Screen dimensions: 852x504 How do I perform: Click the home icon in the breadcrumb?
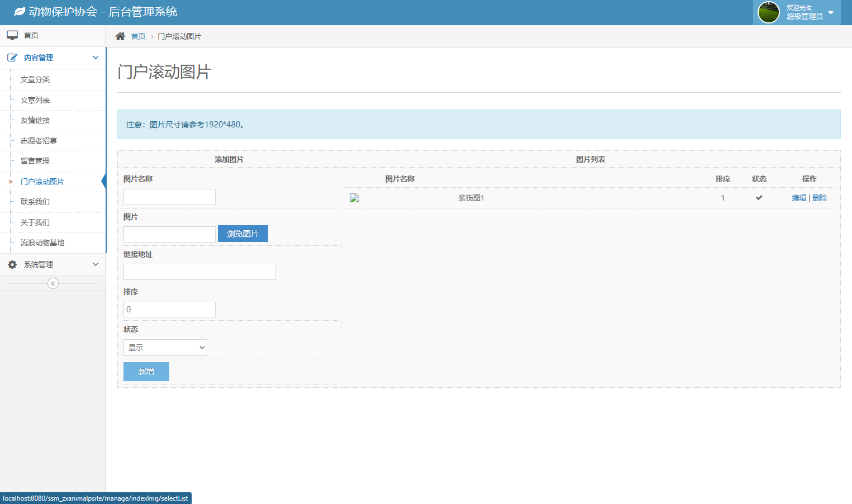tap(120, 36)
